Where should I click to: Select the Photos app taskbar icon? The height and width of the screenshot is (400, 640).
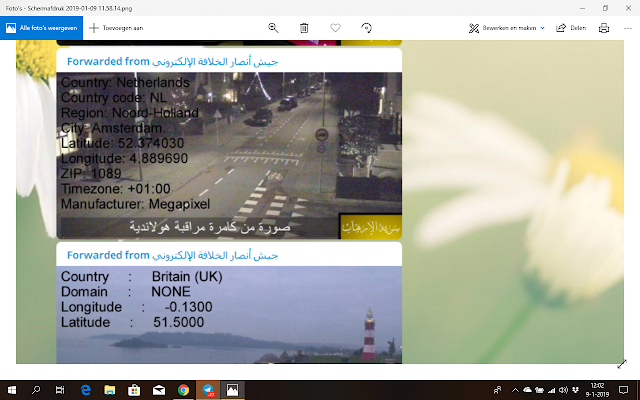click(232, 390)
